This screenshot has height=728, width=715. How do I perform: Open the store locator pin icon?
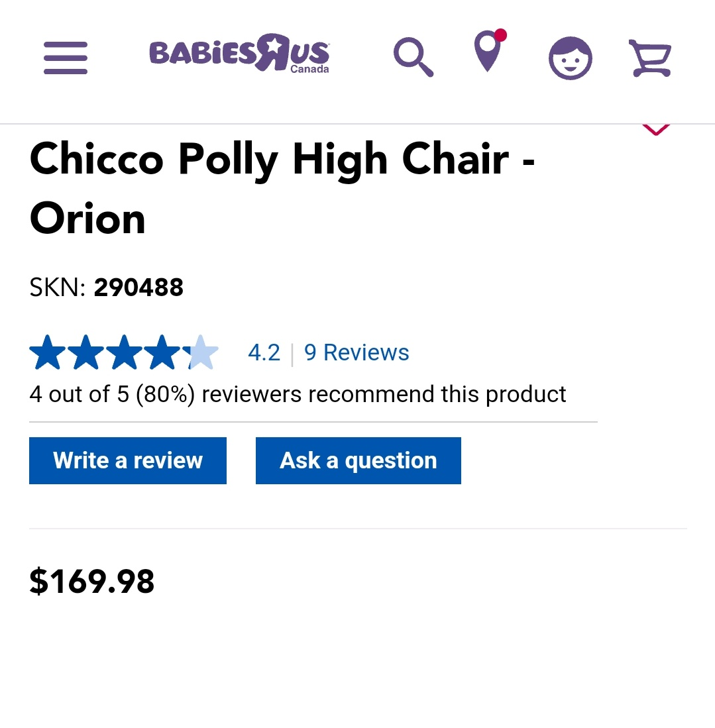[x=489, y=50]
